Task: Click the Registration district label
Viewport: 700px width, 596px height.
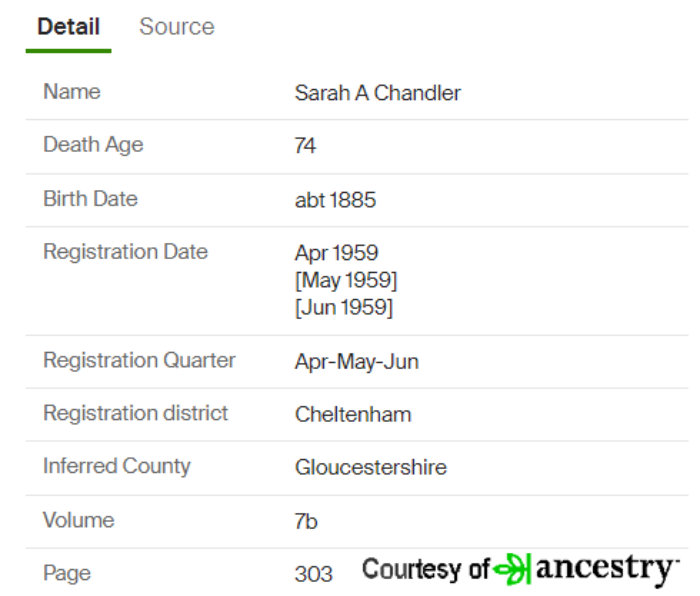Action: pyautogui.click(x=136, y=413)
